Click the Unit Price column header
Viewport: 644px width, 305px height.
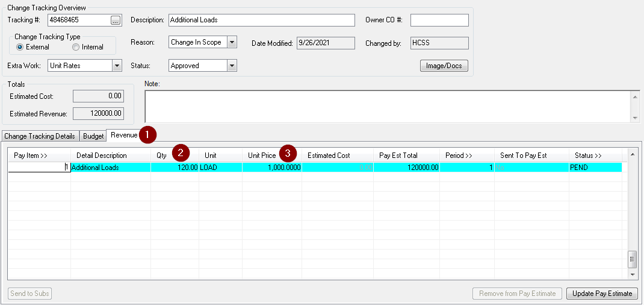pos(272,156)
